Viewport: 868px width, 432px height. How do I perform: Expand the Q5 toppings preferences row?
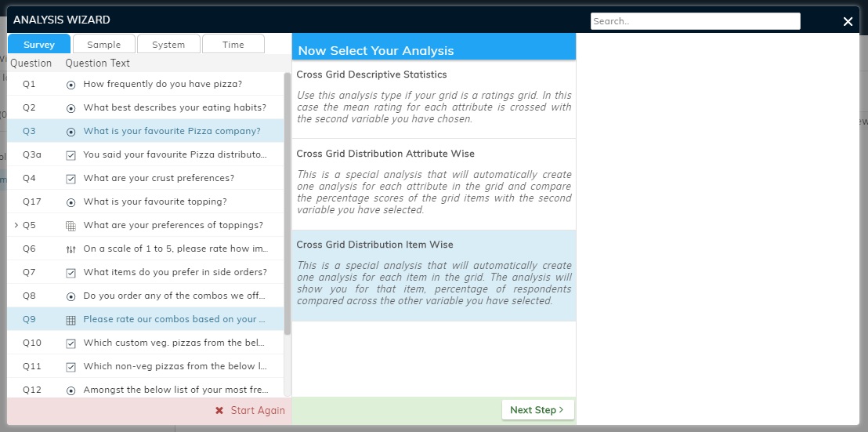point(16,225)
